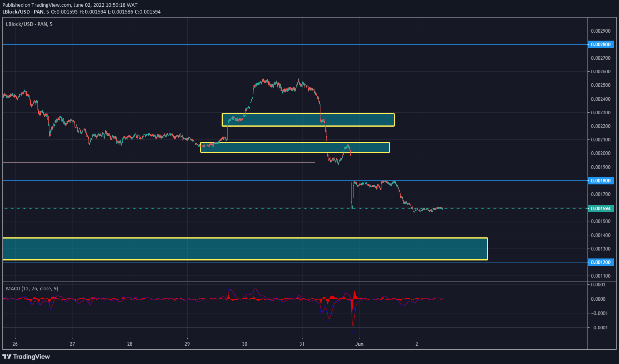Select the middle yellow-bordered zone near 0.002050
Image resolution: width=619 pixels, height=364 pixels.
click(295, 147)
